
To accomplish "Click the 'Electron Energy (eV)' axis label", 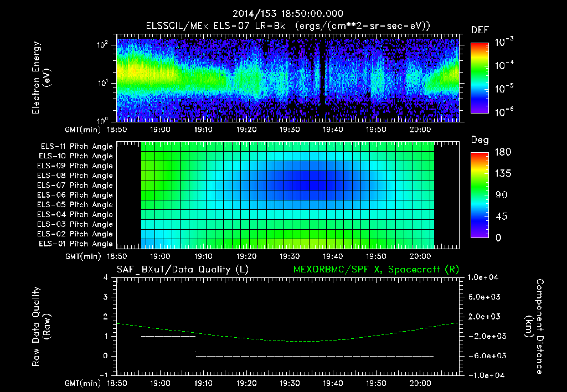I will tap(41, 78).
